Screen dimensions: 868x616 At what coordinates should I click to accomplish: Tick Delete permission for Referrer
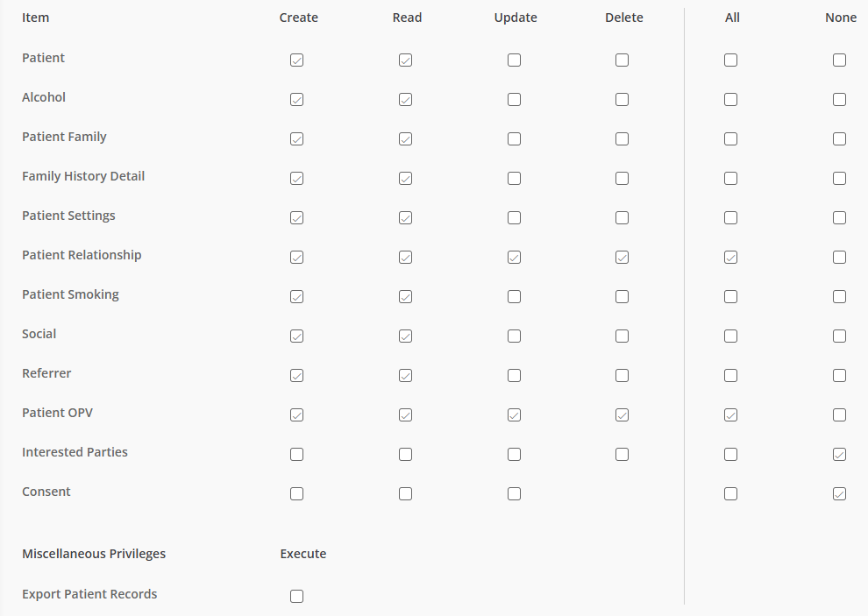(x=623, y=375)
